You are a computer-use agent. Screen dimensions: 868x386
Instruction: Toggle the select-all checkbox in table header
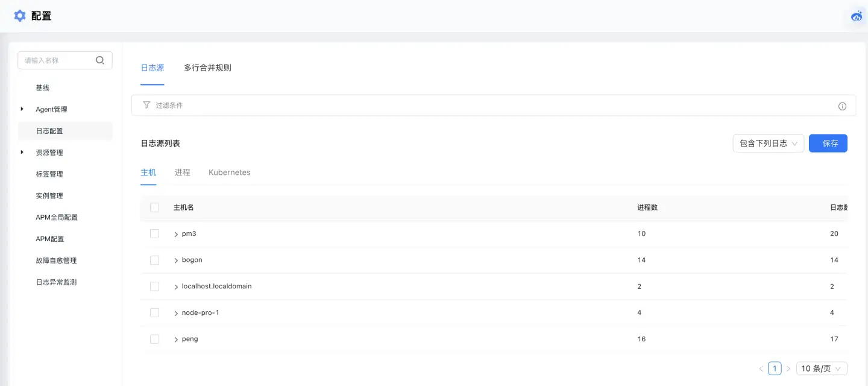click(155, 207)
